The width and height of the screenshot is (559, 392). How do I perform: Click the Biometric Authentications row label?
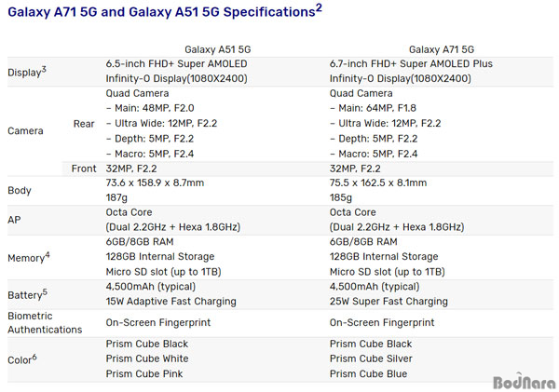tap(45, 323)
